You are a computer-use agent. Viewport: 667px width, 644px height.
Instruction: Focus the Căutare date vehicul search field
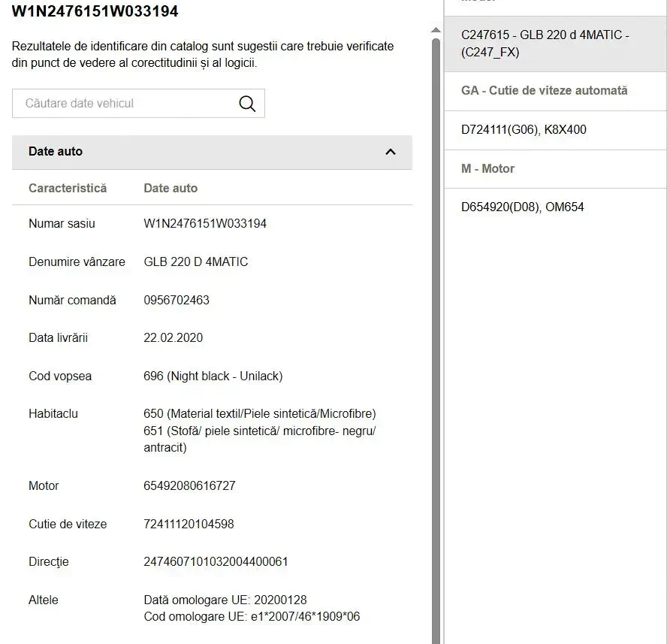[138, 104]
